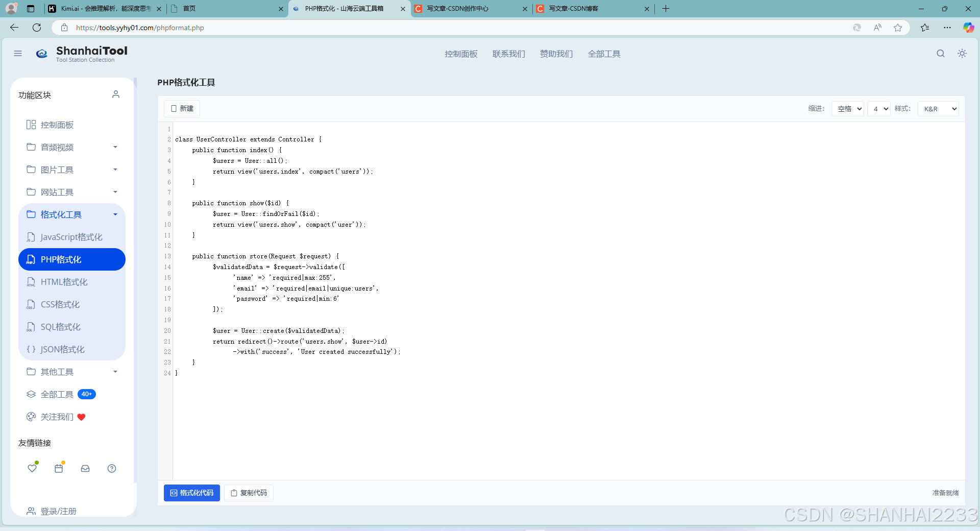Screen dimensions: 980x531
Task: Click the calendar icon under 友情链接
Action: (59, 468)
